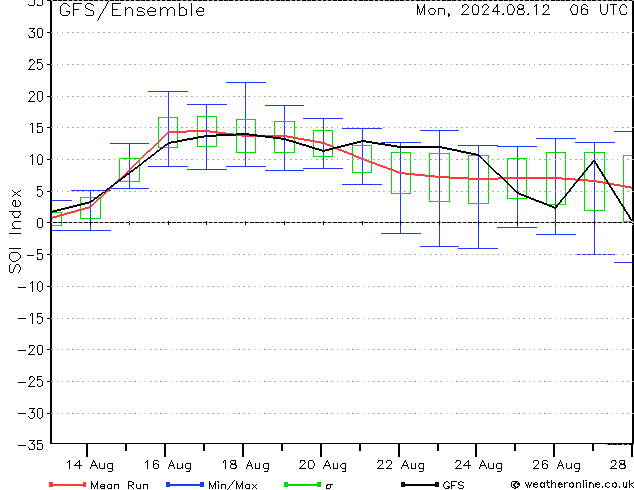Image resolution: width=634 pixels, height=490 pixels.
Task: Click the green sigma legend line
Action: [302, 484]
